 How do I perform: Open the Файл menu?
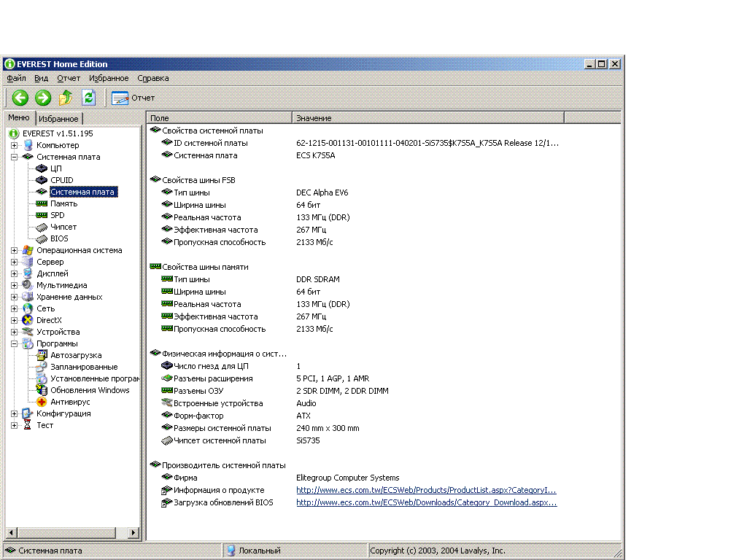[16, 78]
